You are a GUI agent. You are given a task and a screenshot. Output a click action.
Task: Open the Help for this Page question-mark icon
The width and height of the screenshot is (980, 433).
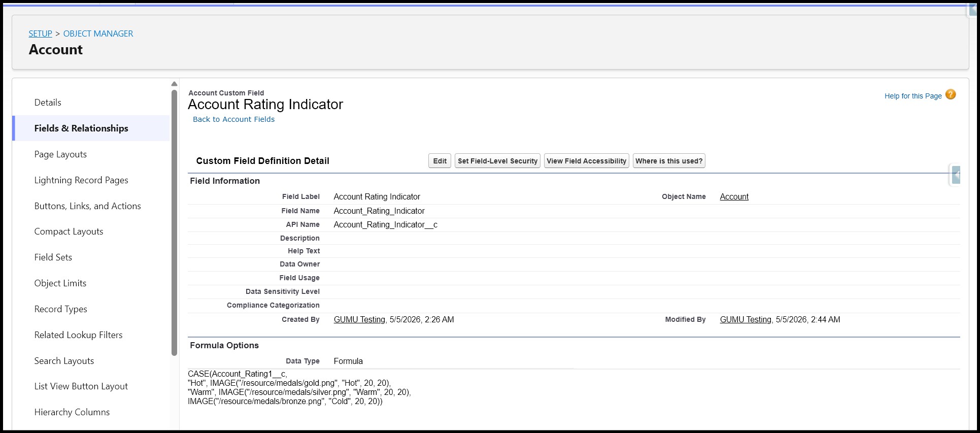tap(951, 94)
